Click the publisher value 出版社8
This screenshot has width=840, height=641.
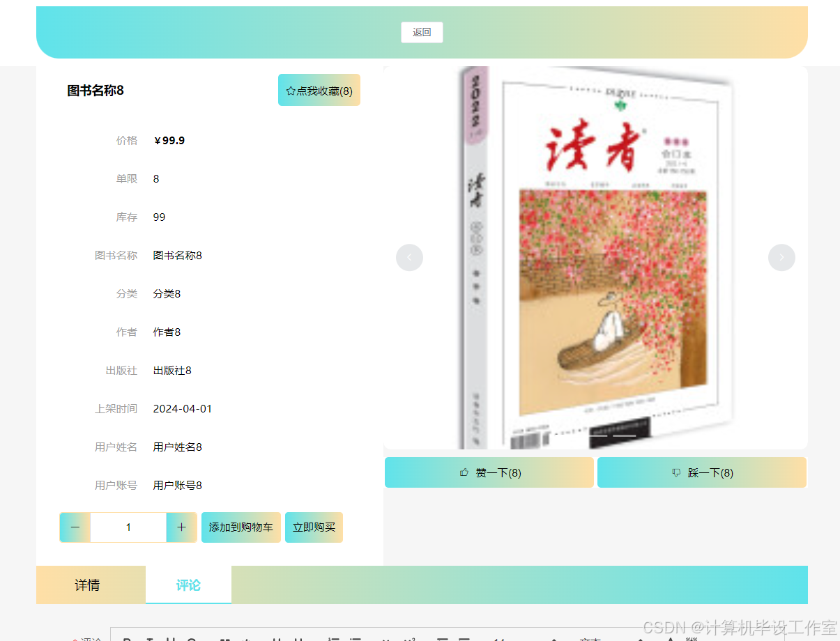[172, 371]
